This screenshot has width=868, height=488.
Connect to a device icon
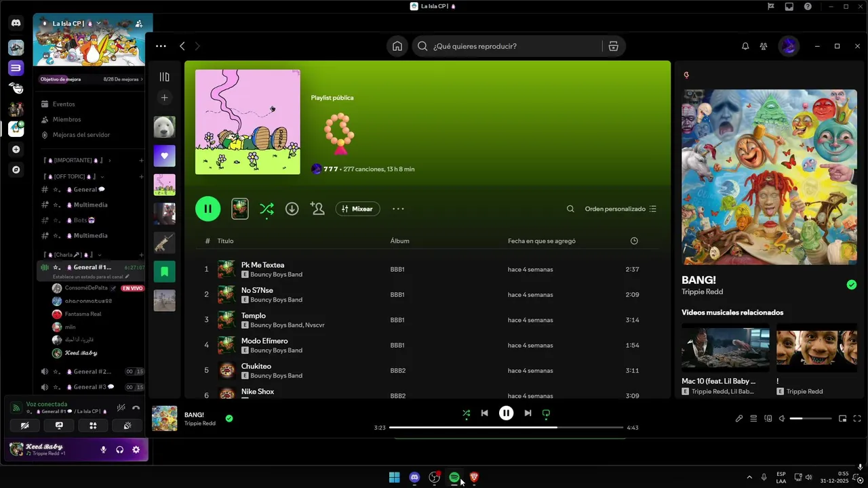(768, 418)
